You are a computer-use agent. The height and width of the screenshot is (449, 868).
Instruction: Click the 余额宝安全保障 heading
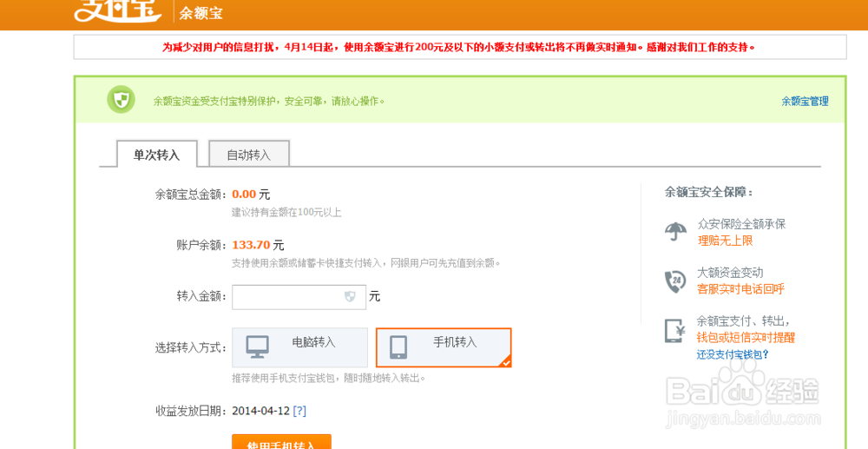coord(708,192)
